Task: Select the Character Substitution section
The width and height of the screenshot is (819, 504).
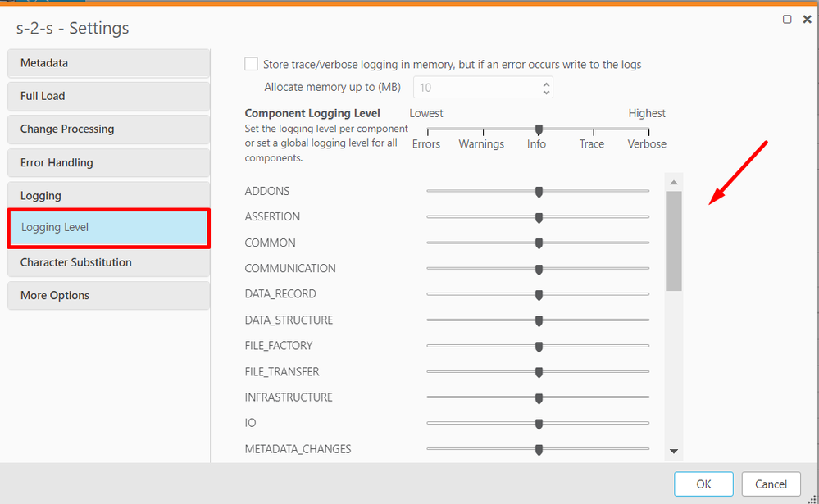Action: tap(108, 262)
